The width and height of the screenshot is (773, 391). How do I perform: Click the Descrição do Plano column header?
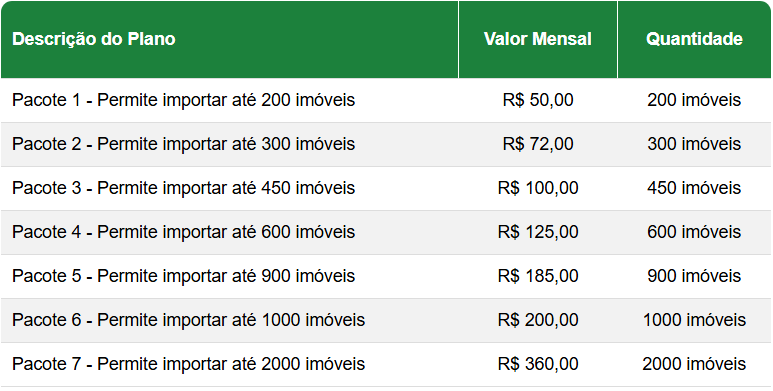(94, 39)
